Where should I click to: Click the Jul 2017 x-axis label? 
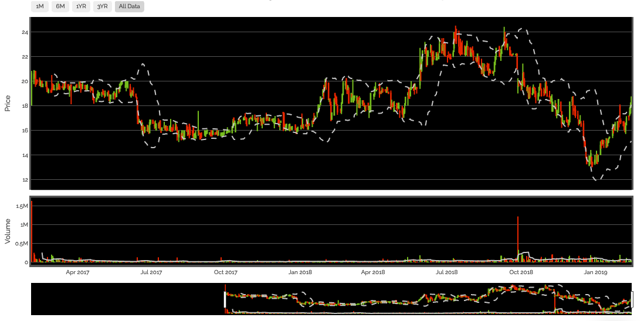pyautogui.click(x=151, y=272)
